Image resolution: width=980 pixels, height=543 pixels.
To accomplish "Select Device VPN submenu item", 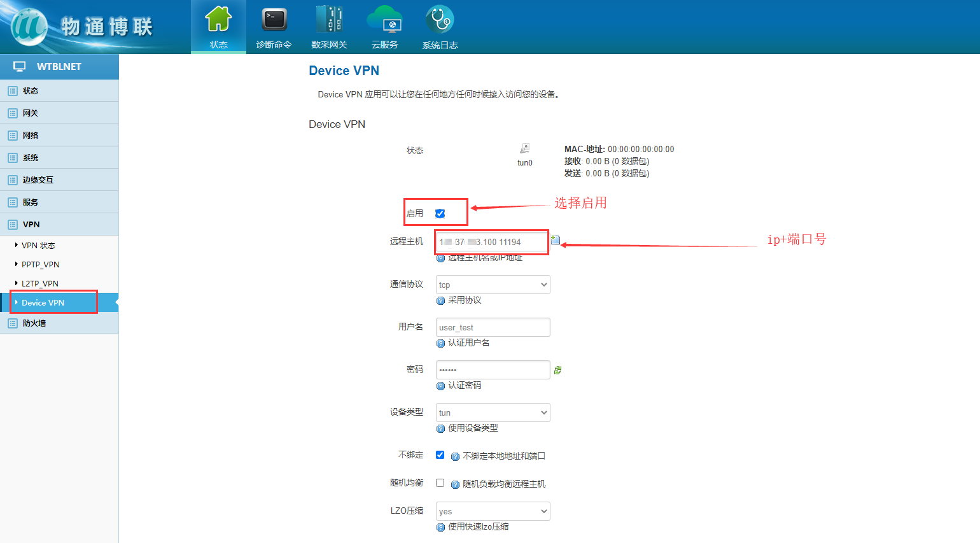I will [59, 303].
